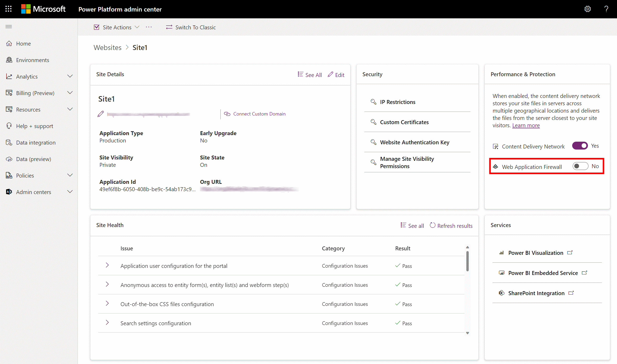Click the Manage Site Visibility Permissions icon
617x364 pixels.
[373, 162]
